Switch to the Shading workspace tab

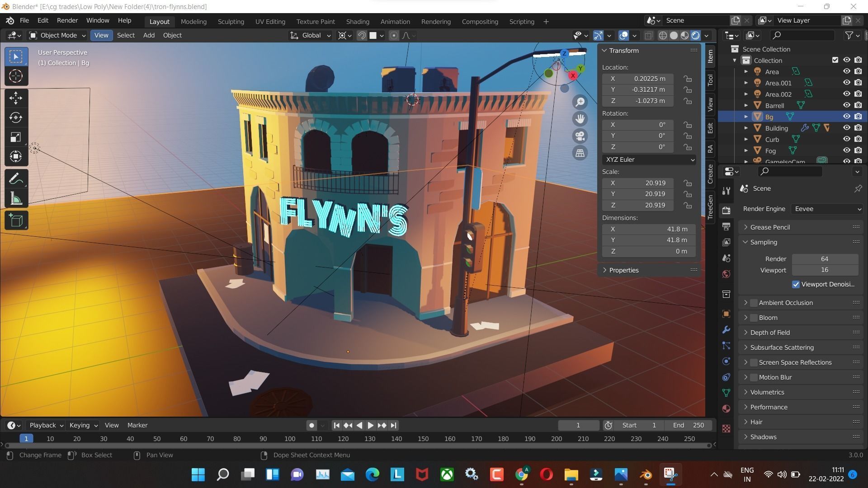[358, 22]
